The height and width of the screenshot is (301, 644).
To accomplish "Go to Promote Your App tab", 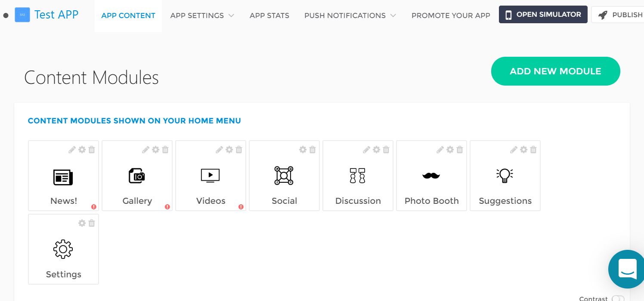I will [451, 15].
